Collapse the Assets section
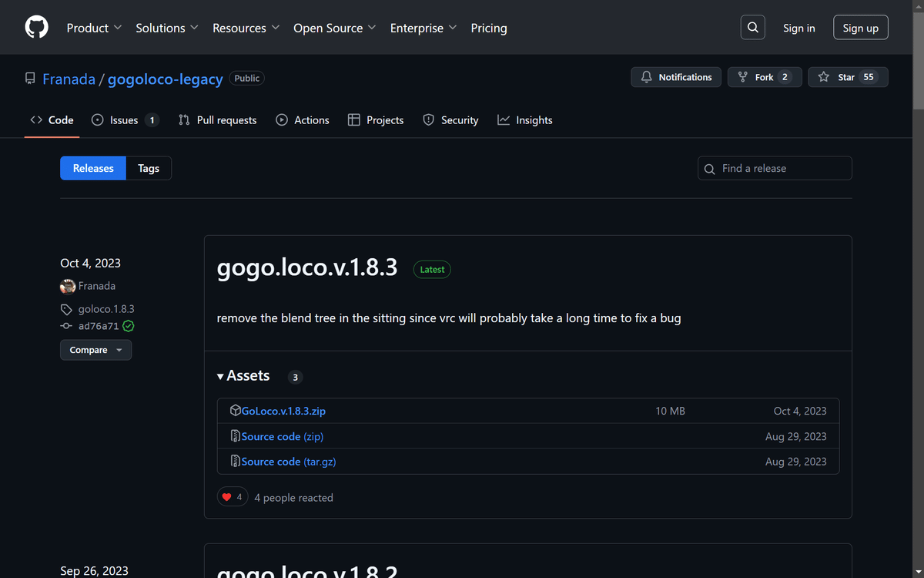This screenshot has width=924, height=578. point(220,376)
